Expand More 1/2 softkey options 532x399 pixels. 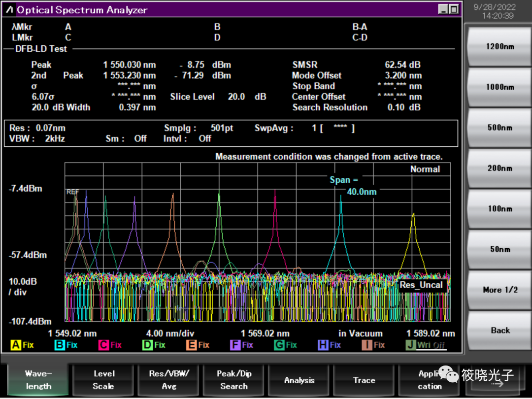point(499,290)
